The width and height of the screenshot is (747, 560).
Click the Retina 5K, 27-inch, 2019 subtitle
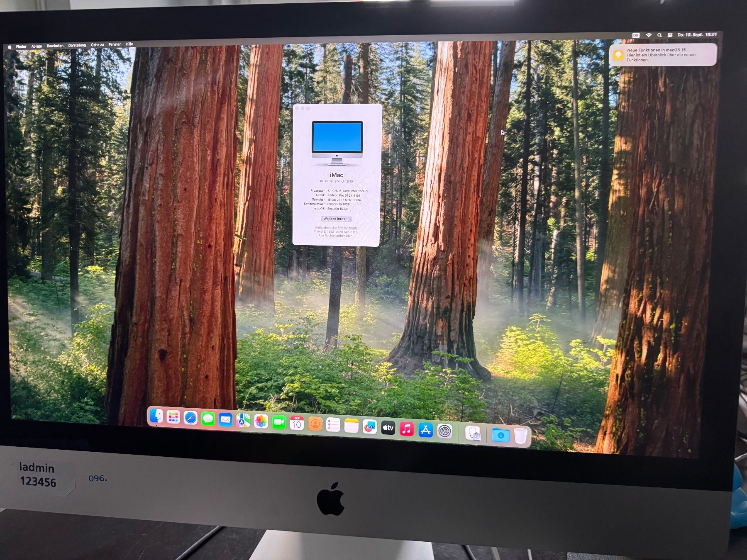337,181
